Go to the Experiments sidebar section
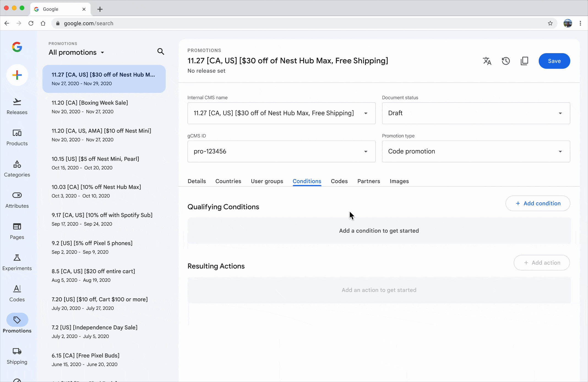 (x=17, y=262)
